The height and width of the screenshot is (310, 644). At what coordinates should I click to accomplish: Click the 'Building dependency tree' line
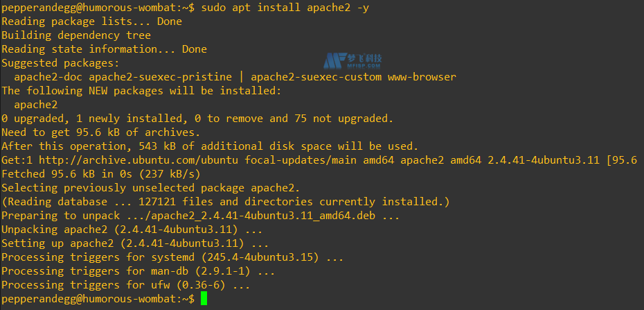click(76, 35)
